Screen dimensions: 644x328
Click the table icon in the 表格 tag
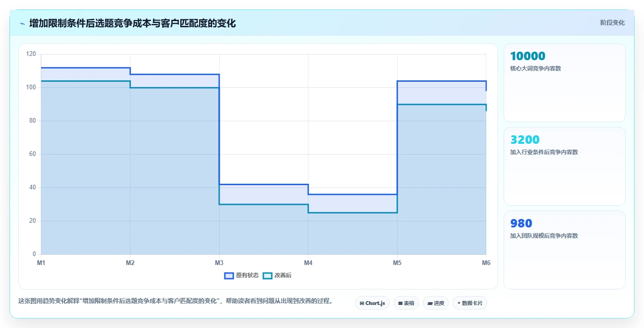(x=400, y=304)
